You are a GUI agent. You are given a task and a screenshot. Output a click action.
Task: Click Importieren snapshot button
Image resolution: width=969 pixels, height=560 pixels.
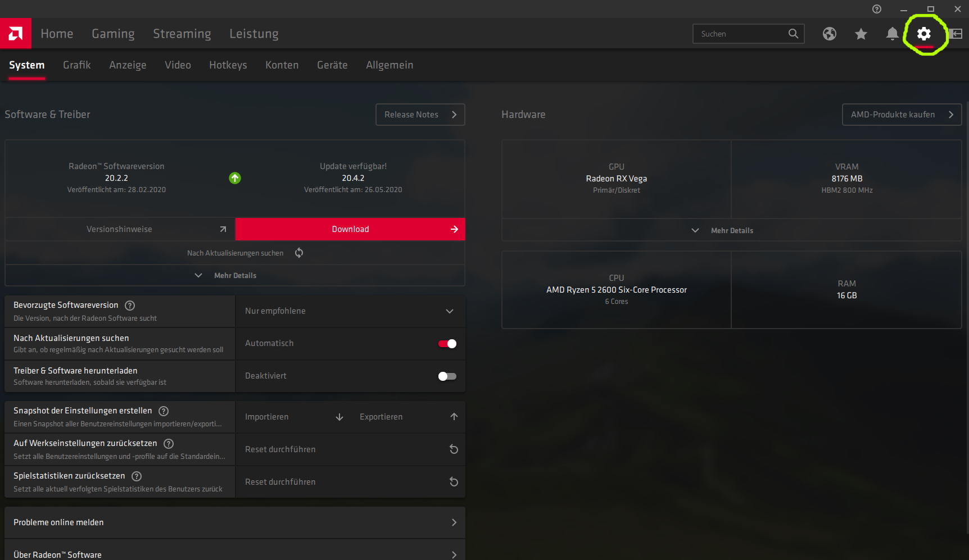coord(293,417)
